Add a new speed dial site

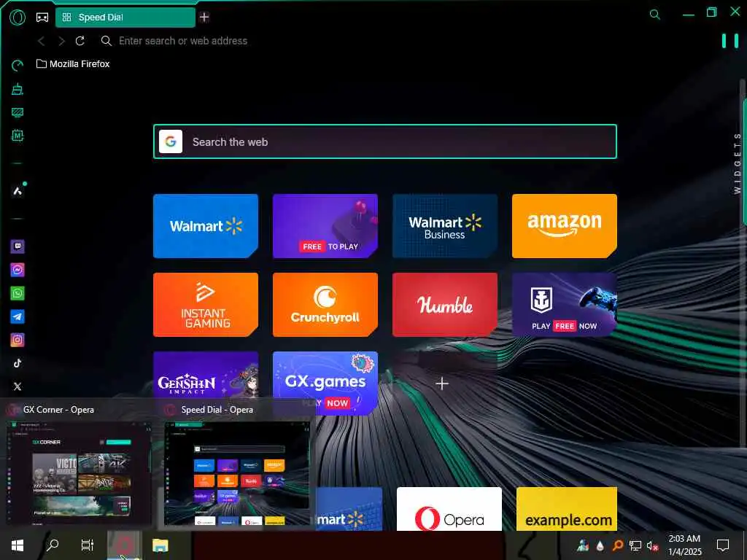click(442, 384)
